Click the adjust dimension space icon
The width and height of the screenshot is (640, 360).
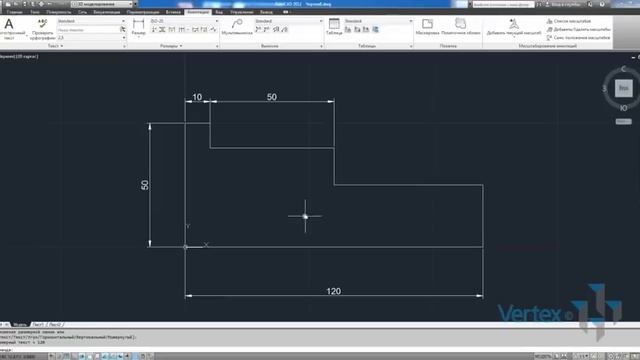[162, 29]
